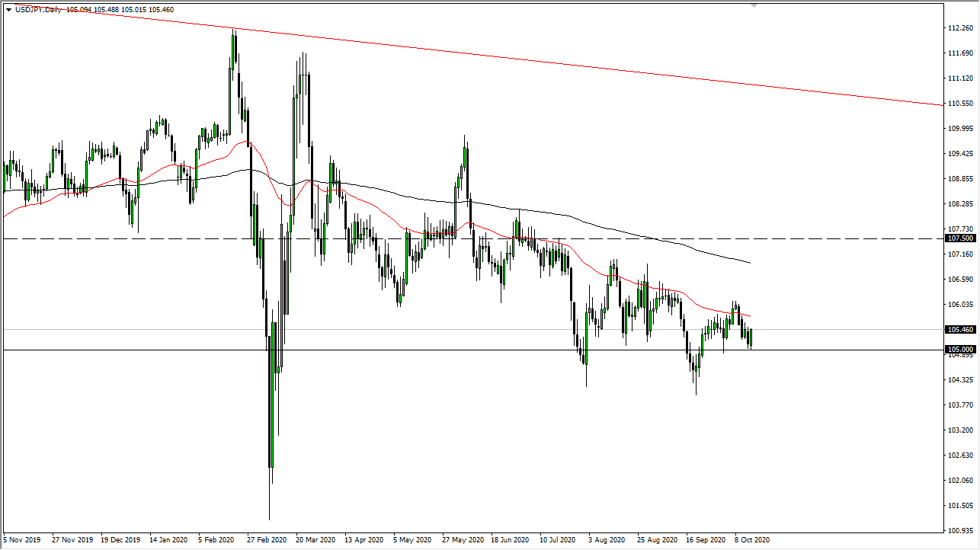
Task: Click the vertical price axis area
Action: click(958, 274)
